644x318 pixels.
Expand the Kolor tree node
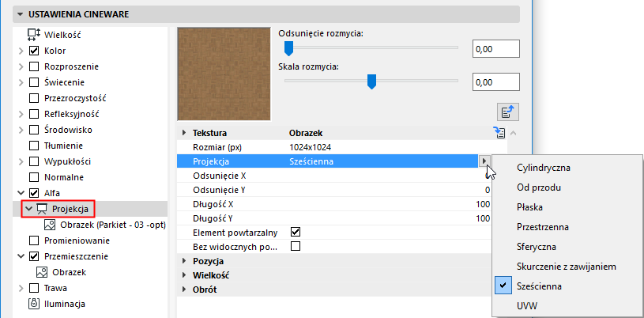click(x=21, y=51)
